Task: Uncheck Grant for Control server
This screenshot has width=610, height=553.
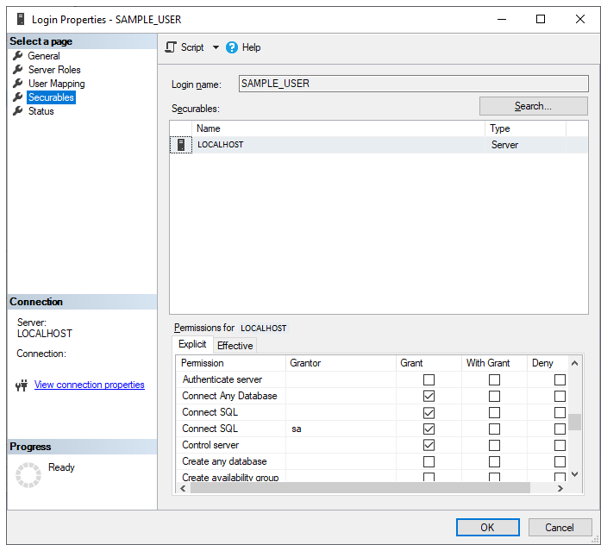Action: (x=429, y=445)
